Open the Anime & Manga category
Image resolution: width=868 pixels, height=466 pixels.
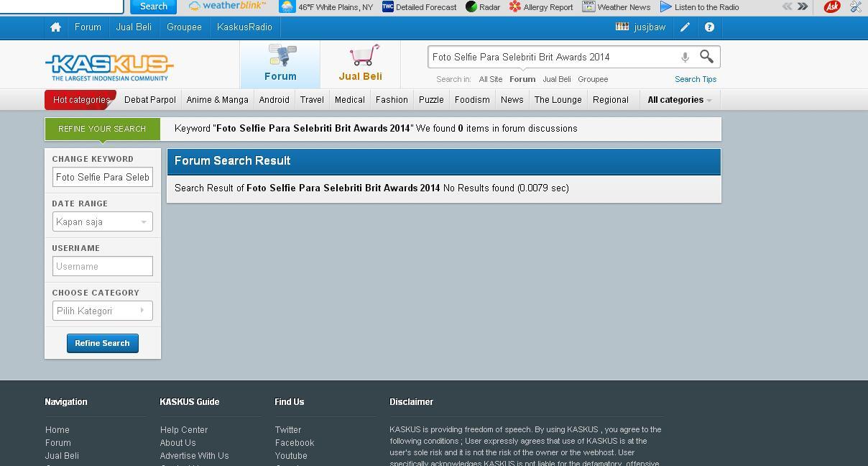(x=218, y=100)
